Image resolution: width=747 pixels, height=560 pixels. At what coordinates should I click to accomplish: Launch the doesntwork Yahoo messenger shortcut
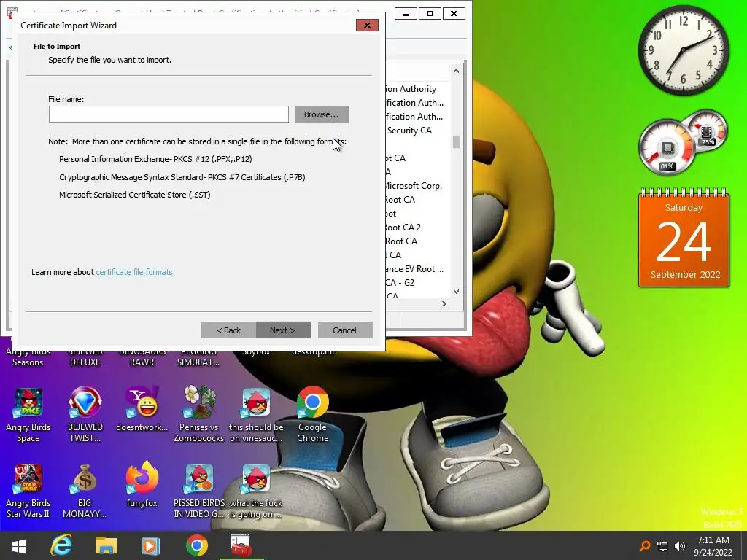(x=142, y=410)
